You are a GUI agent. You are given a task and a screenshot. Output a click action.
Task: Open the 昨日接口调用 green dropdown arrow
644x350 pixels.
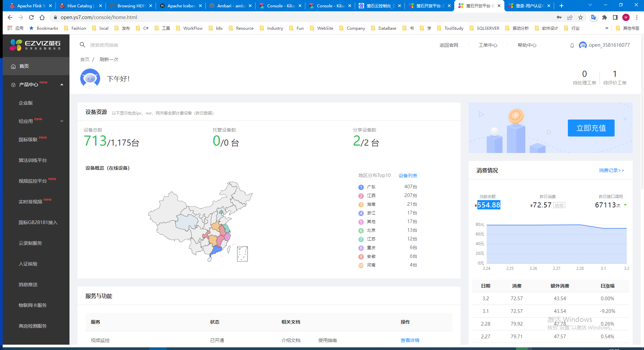(x=625, y=205)
